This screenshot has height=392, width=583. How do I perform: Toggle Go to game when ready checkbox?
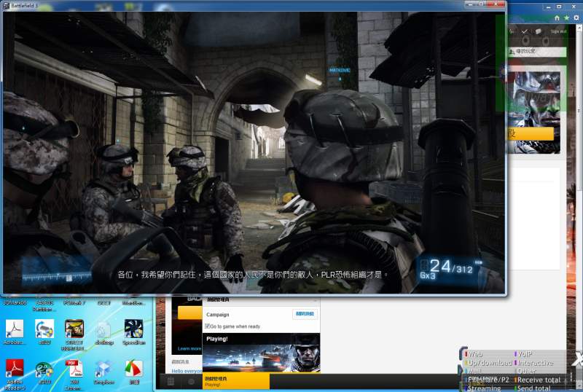click(x=208, y=326)
